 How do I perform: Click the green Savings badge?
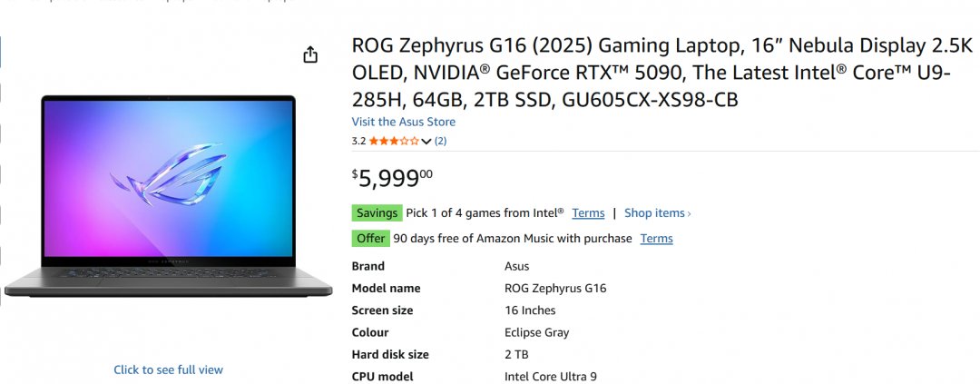click(x=377, y=213)
